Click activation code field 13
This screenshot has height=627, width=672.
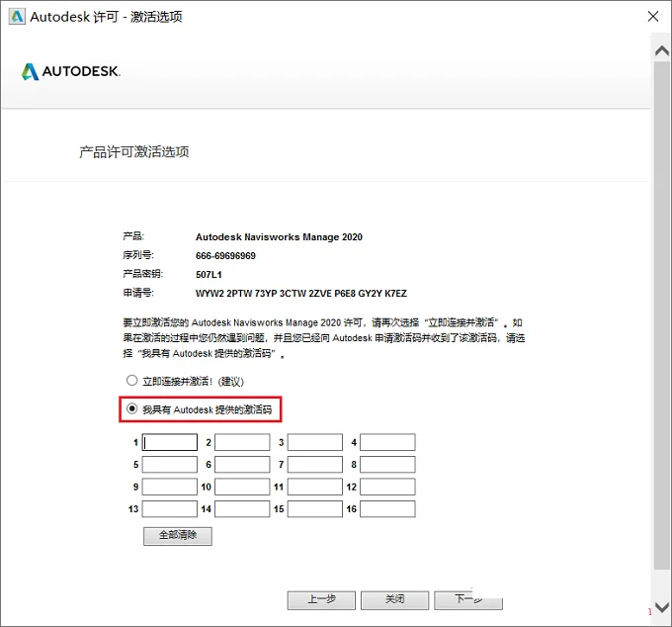pos(170,509)
